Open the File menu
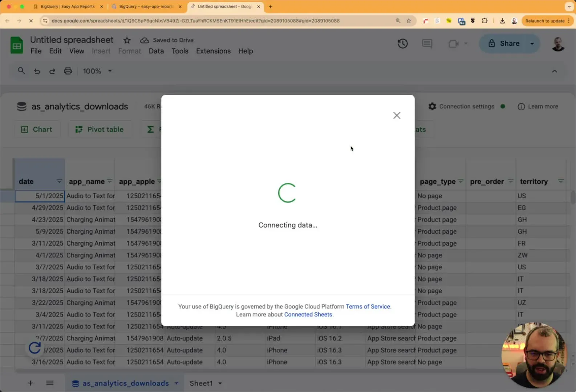 36,51
